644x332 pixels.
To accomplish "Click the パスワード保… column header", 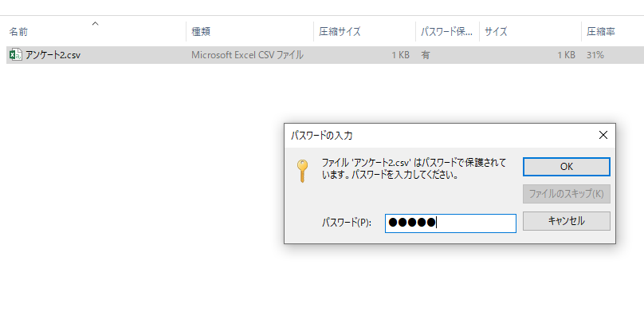I will (x=447, y=32).
